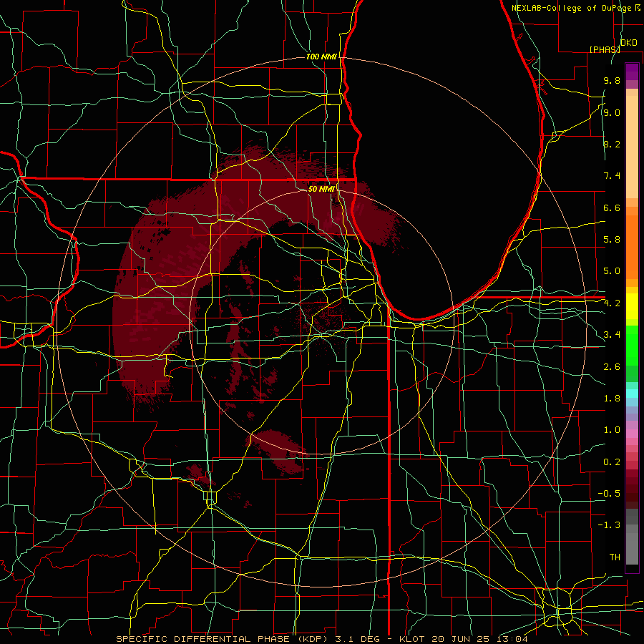Screen dimensions: 644x644
Task: Click the 100 NMI range ring label
Action: pyautogui.click(x=321, y=57)
